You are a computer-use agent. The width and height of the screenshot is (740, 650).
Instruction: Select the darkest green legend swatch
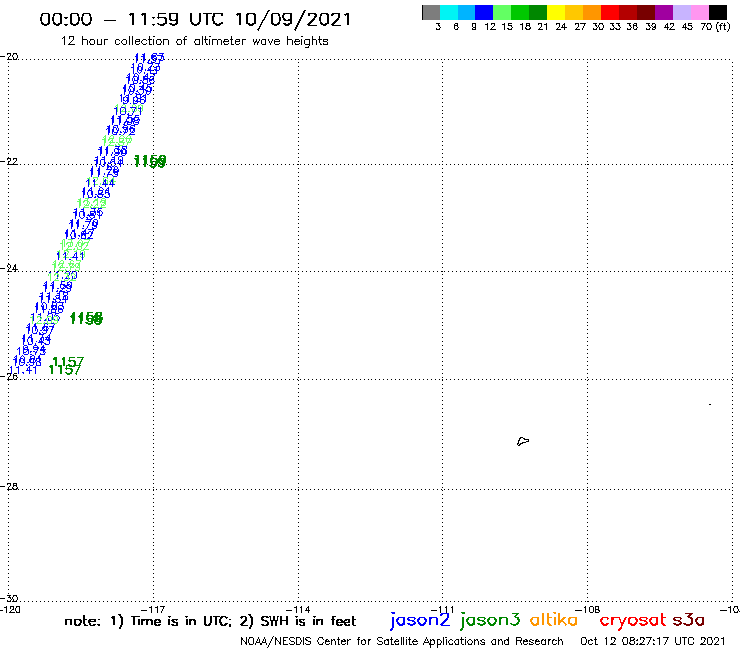(x=538, y=12)
